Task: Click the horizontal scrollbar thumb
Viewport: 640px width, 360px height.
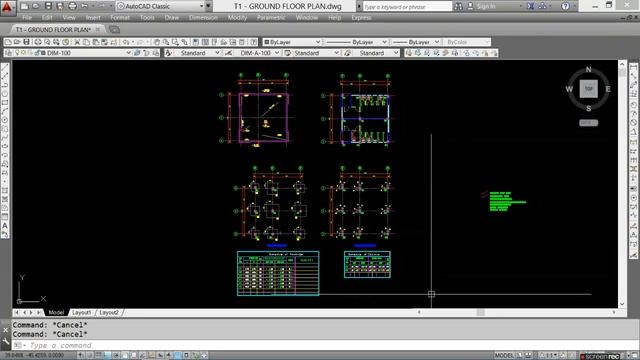Action: coord(480,312)
